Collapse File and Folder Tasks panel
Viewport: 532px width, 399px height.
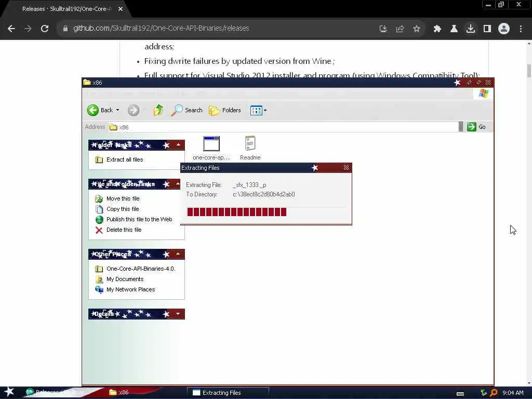(x=178, y=184)
